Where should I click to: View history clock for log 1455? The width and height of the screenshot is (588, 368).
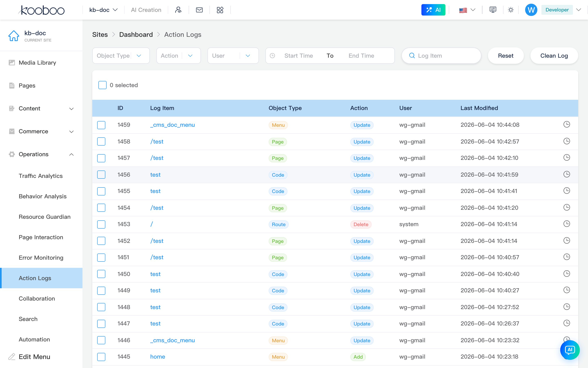point(567,191)
